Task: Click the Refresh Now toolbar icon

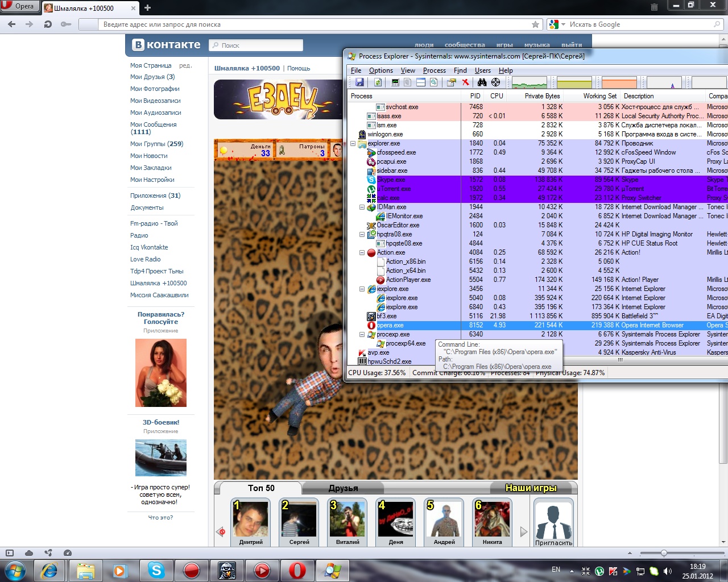Action: coord(378,83)
